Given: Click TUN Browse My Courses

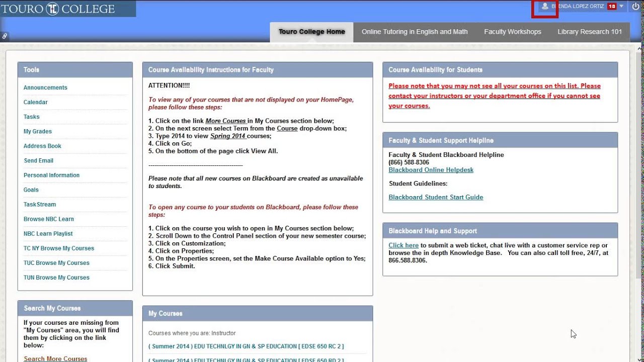Looking at the screenshot, I should [56, 277].
